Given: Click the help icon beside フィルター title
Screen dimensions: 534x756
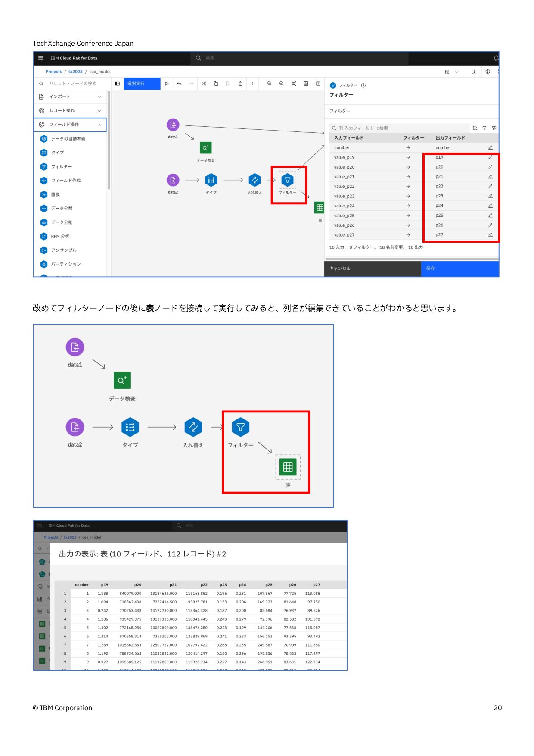Looking at the screenshot, I should click(363, 85).
